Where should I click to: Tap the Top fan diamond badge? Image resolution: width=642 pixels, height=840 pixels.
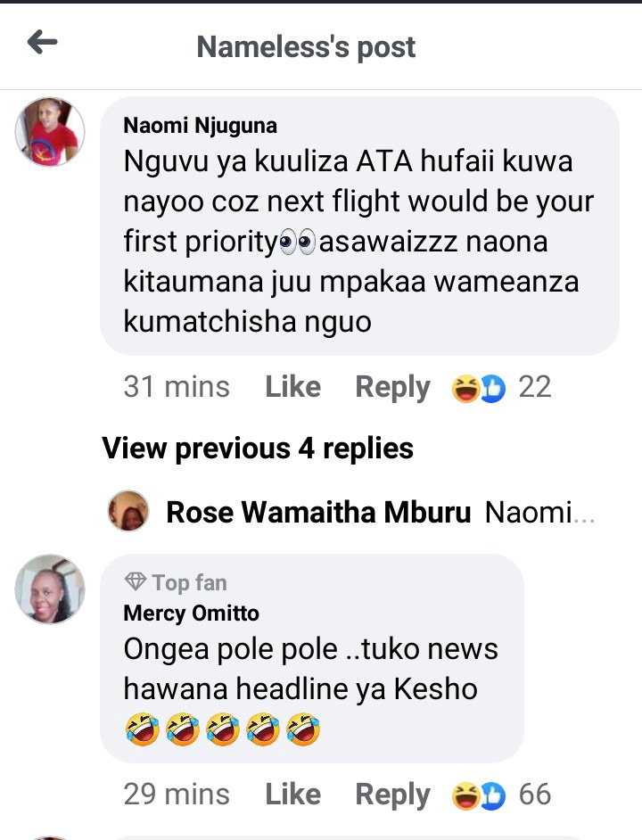coord(135,581)
